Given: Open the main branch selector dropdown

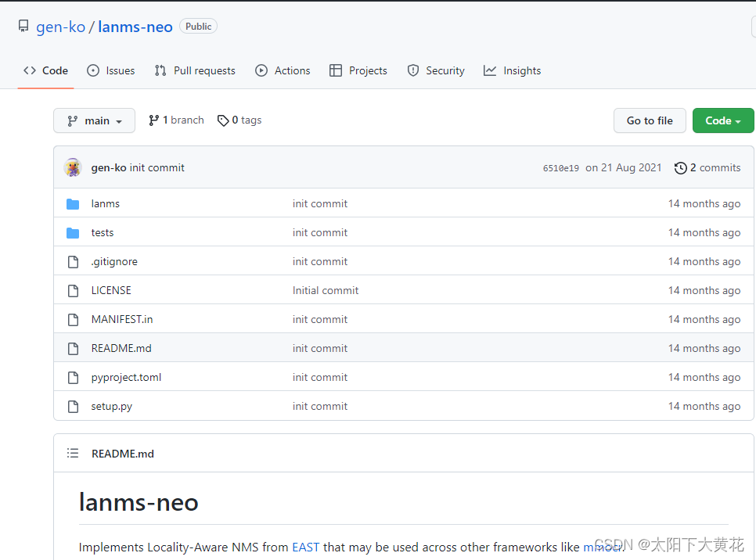Looking at the screenshot, I should click(x=94, y=120).
